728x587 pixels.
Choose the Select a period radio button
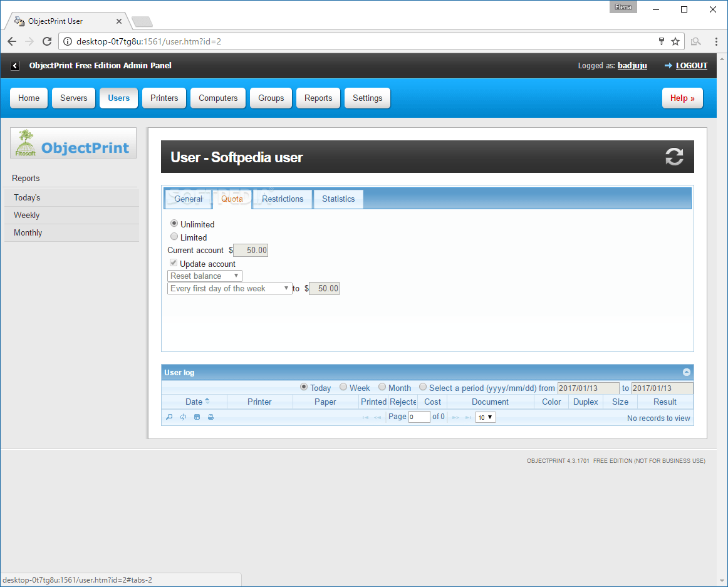422,387
